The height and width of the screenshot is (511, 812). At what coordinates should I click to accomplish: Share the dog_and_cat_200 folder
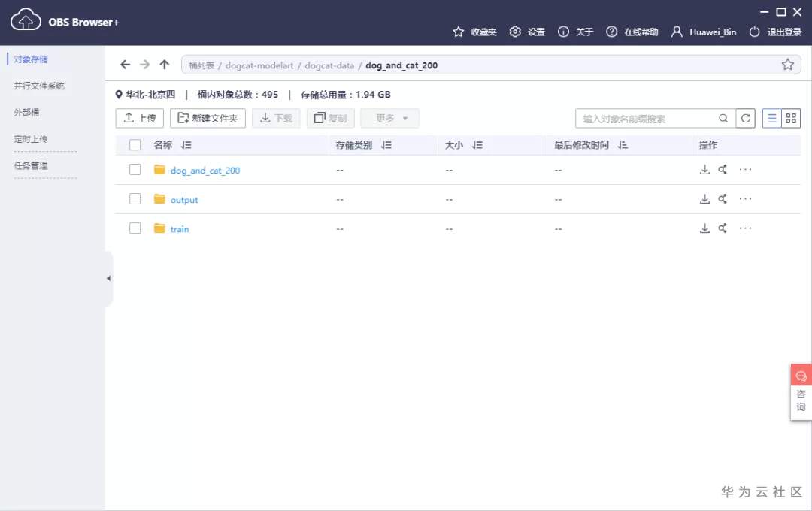[x=723, y=169]
